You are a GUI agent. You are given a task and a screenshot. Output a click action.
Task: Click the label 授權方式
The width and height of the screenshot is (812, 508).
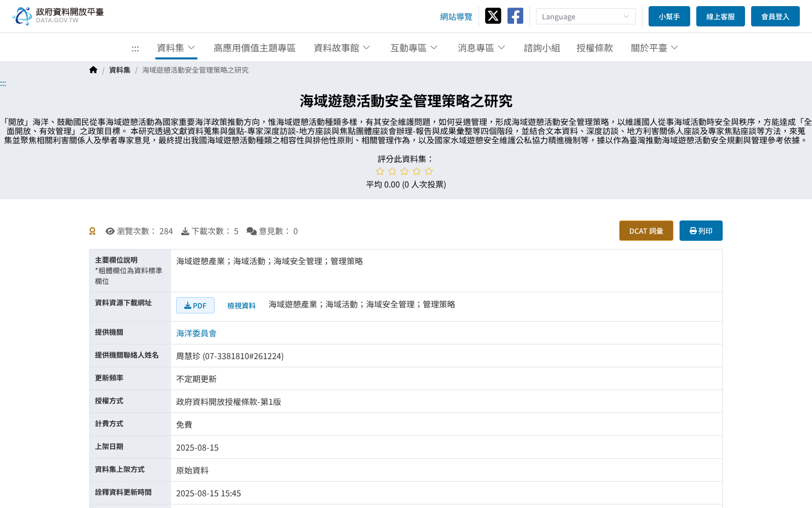(x=109, y=401)
